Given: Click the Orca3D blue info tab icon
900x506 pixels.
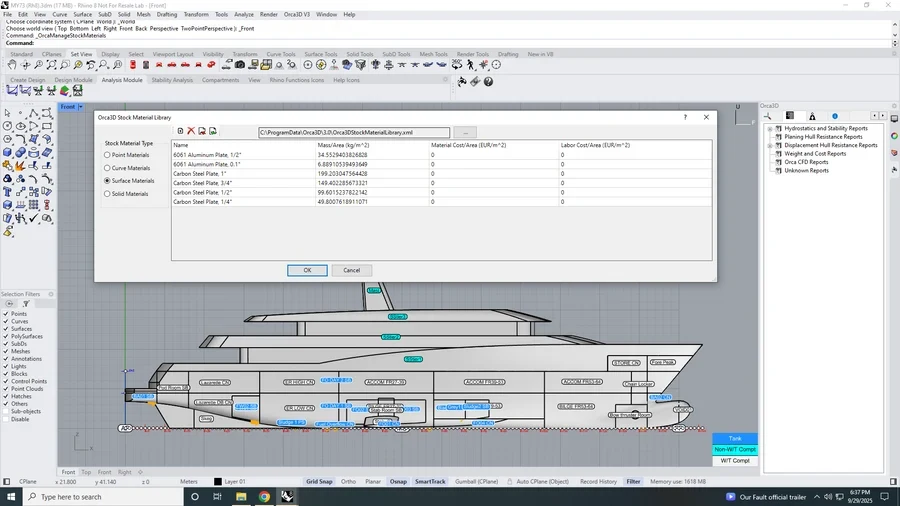Looking at the screenshot, I should pyautogui.click(x=835, y=116).
